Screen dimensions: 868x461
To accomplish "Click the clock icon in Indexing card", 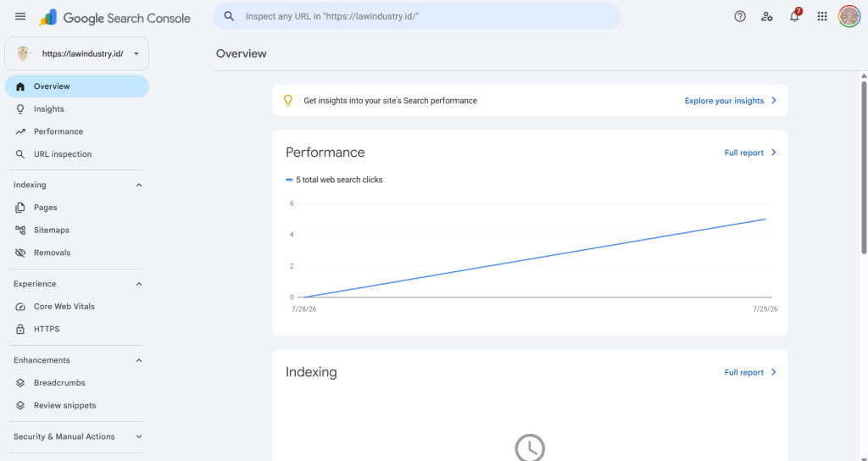I will [x=530, y=447].
